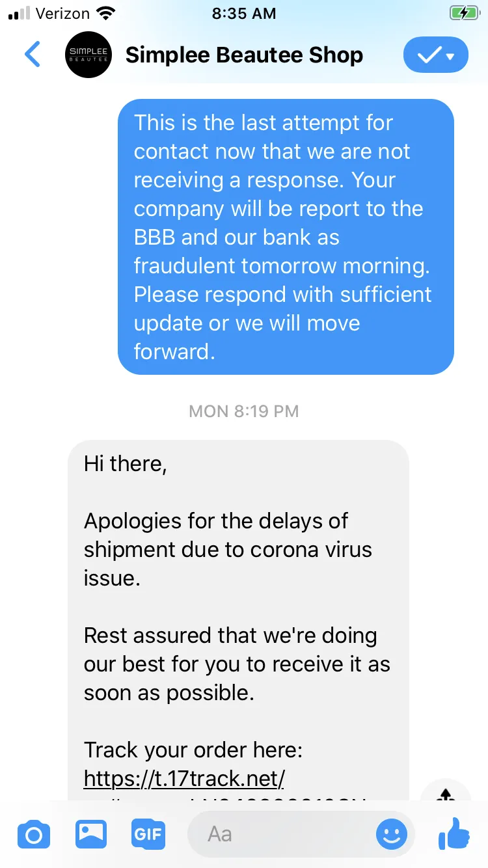Viewport: 488px width, 868px height.
Task: Go back using the blue arrow
Action: click(x=33, y=55)
